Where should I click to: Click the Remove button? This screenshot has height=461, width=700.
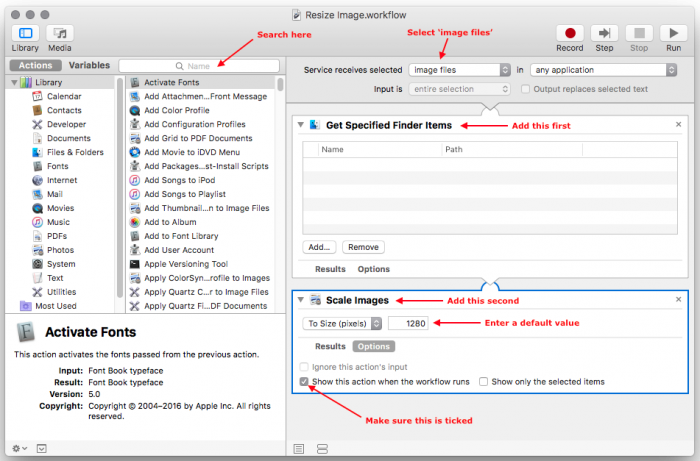point(363,247)
